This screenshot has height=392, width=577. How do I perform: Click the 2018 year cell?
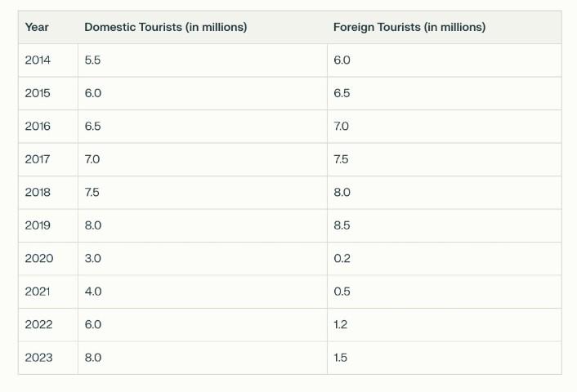[x=38, y=193]
